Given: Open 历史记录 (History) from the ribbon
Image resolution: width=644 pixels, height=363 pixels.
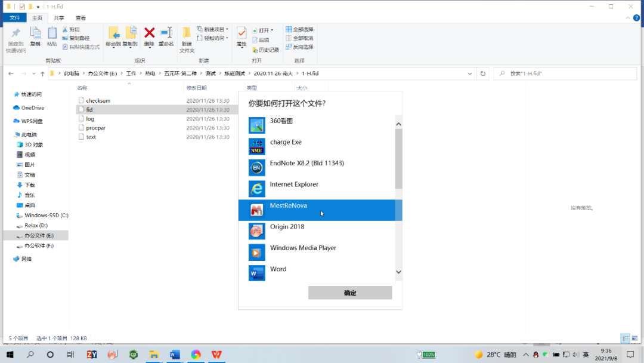Looking at the screenshot, I should pos(265,50).
